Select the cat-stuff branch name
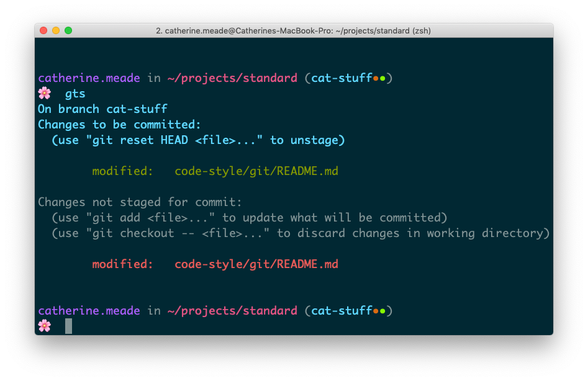The image size is (588, 381). click(x=344, y=78)
